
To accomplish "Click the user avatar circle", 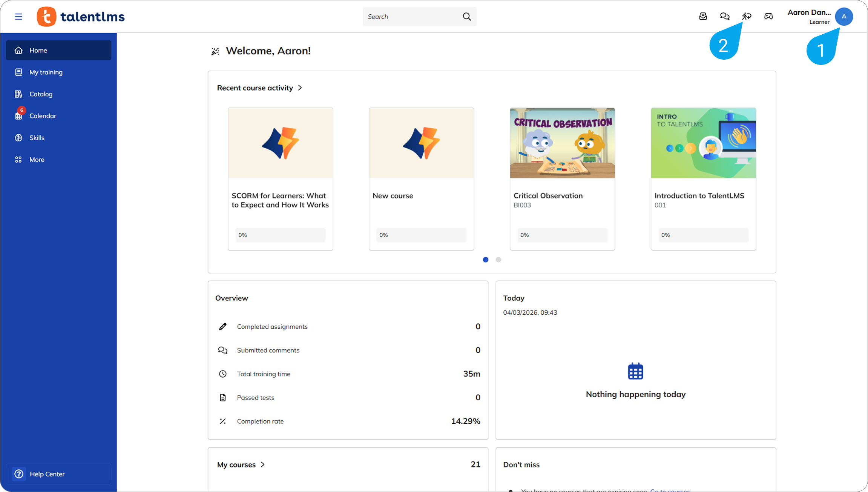I will coord(844,17).
